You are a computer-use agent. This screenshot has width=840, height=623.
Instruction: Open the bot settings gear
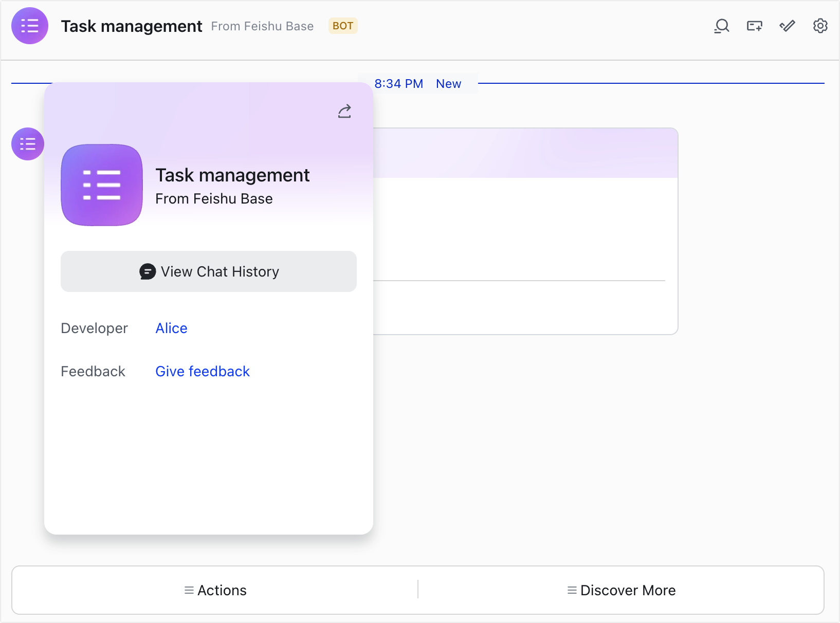820,26
